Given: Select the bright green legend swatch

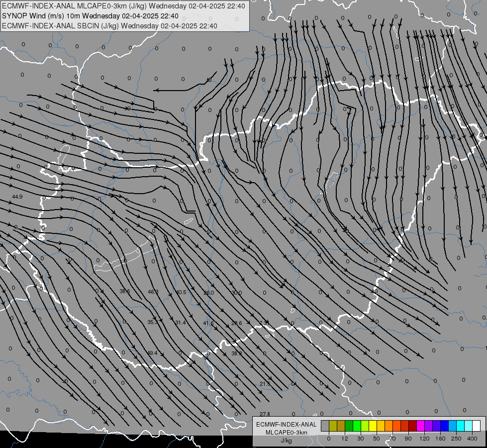Looking at the screenshot, I should click(357, 426).
